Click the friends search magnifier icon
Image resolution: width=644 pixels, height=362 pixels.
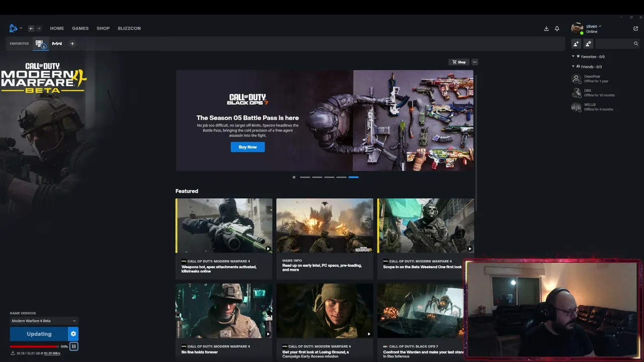[636, 44]
